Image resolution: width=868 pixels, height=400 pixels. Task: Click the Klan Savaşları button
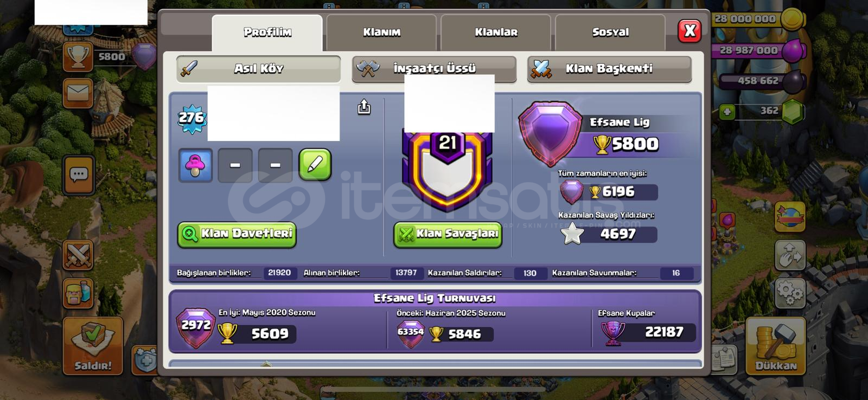pyautogui.click(x=448, y=234)
